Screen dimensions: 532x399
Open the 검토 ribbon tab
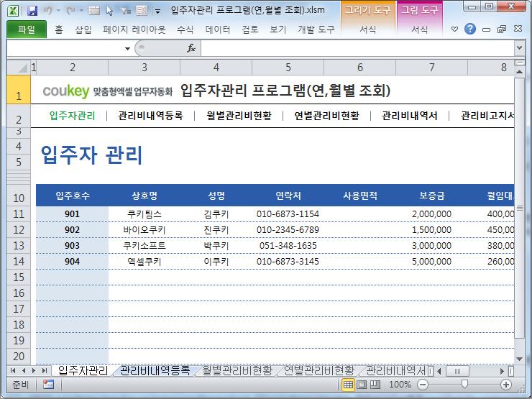click(250, 29)
